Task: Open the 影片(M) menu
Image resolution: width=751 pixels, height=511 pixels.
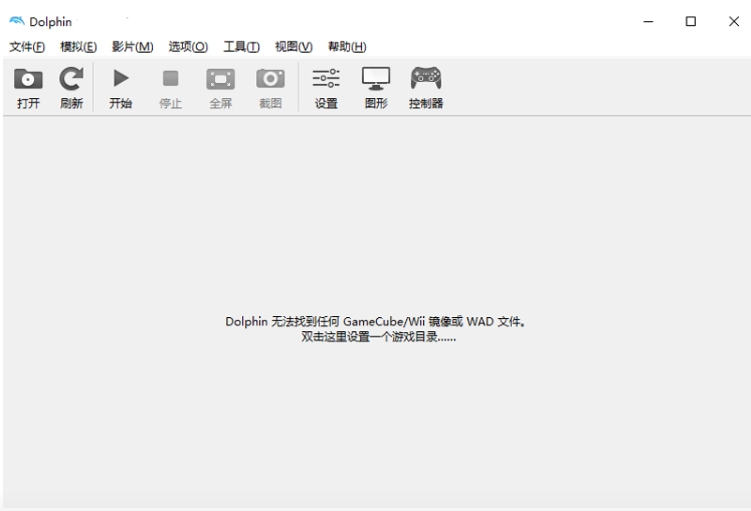Action: 133,47
